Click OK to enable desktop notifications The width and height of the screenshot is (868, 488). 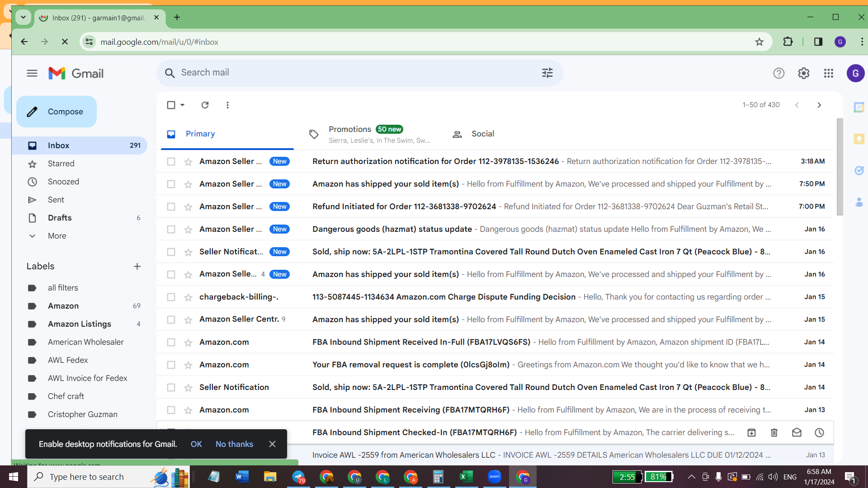(196, 444)
